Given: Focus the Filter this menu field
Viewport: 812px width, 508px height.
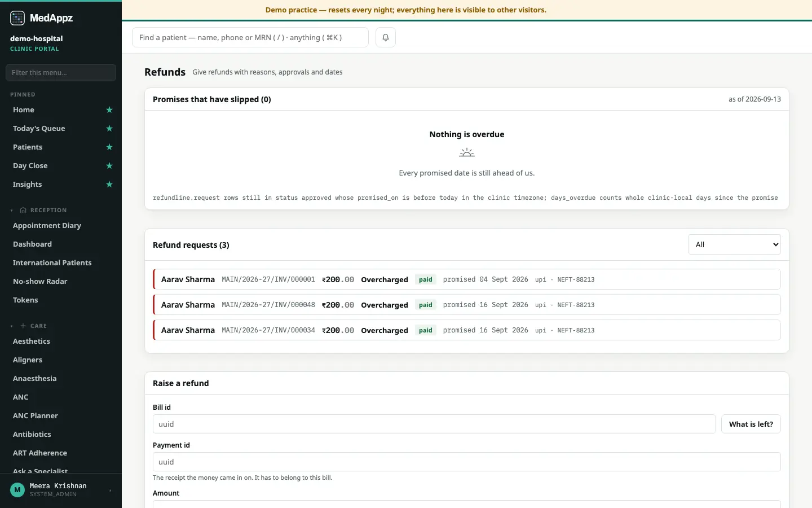Looking at the screenshot, I should [61, 72].
